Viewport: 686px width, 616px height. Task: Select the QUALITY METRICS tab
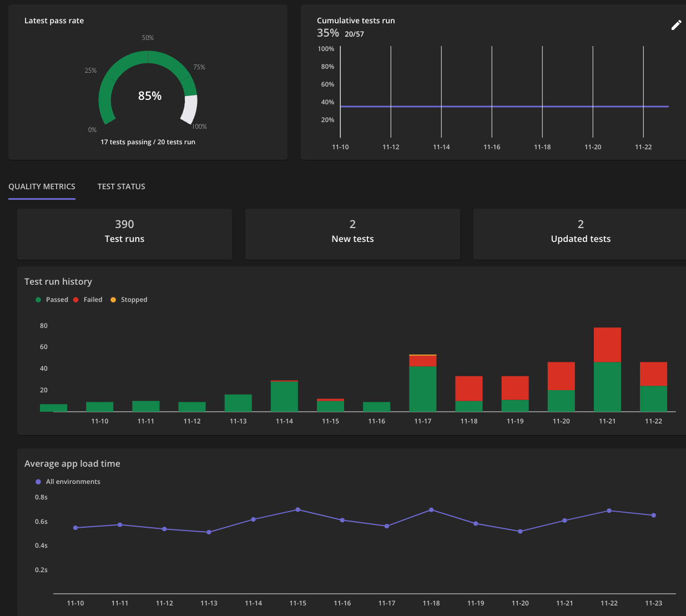[42, 186]
